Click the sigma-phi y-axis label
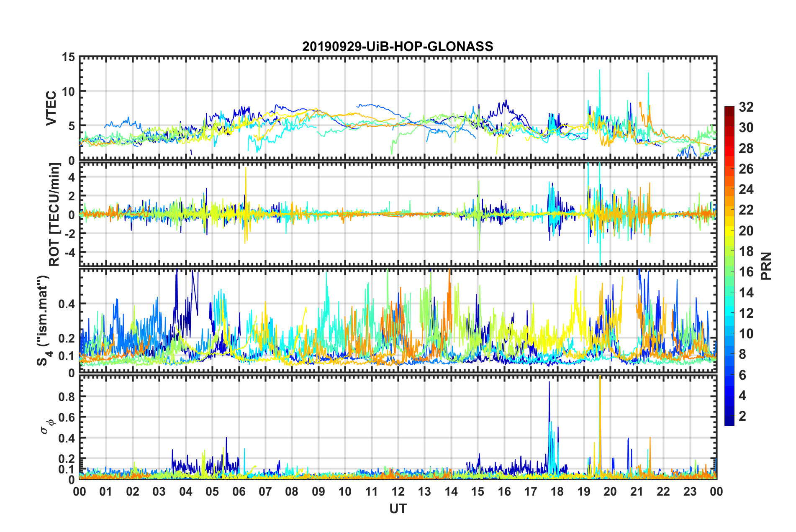This screenshot has height=532, width=796. (x=48, y=427)
